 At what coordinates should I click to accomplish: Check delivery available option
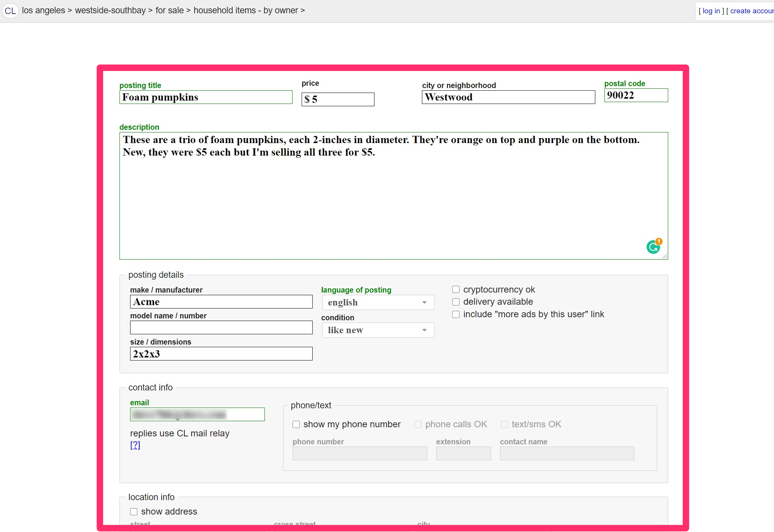tap(456, 302)
